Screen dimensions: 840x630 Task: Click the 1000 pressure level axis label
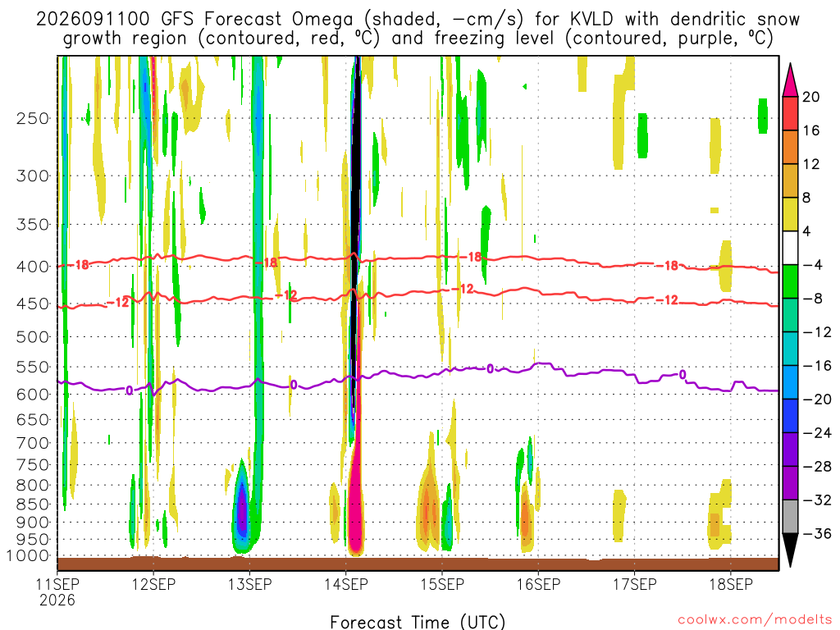point(29,556)
